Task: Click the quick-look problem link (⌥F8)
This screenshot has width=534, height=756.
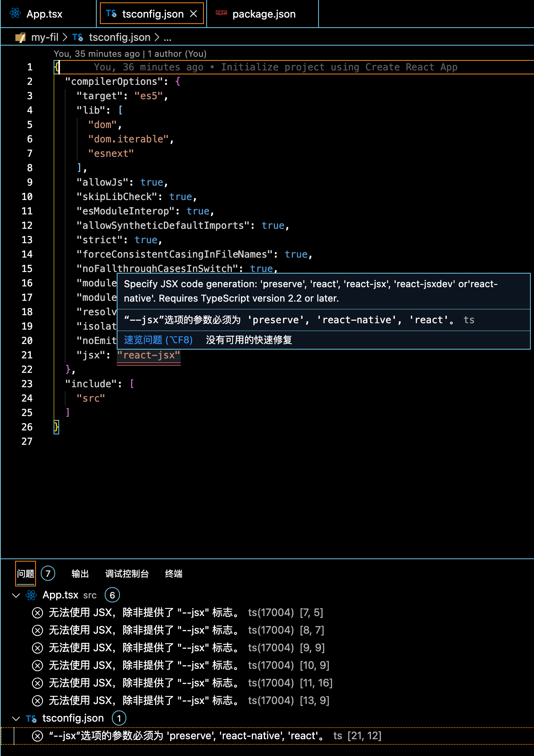Action: coord(158,340)
